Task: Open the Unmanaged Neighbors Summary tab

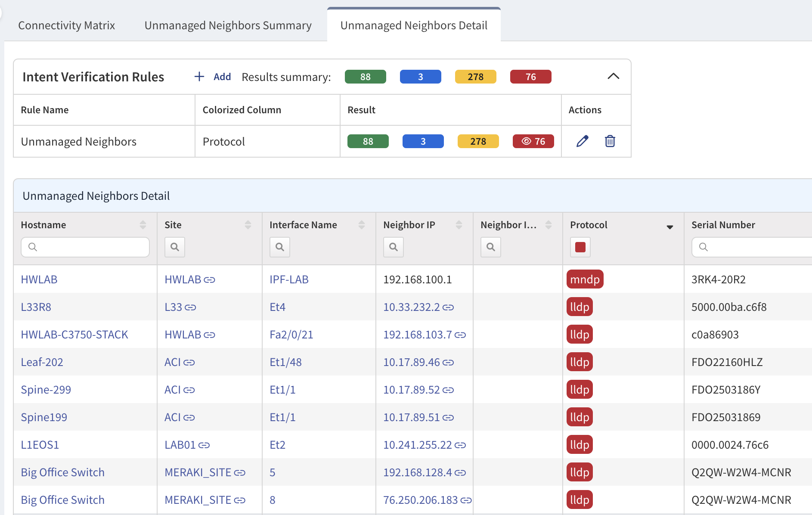Action: point(228,25)
